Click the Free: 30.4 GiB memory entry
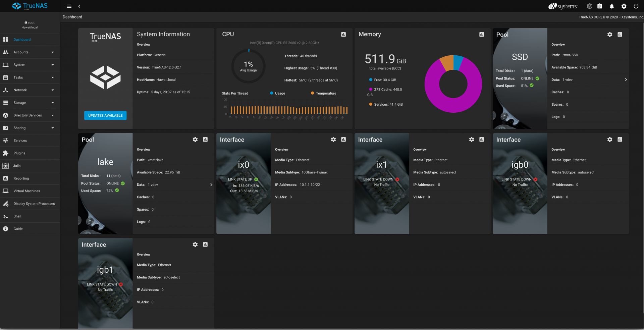Image resolution: width=644 pixels, height=330 pixels. point(383,80)
